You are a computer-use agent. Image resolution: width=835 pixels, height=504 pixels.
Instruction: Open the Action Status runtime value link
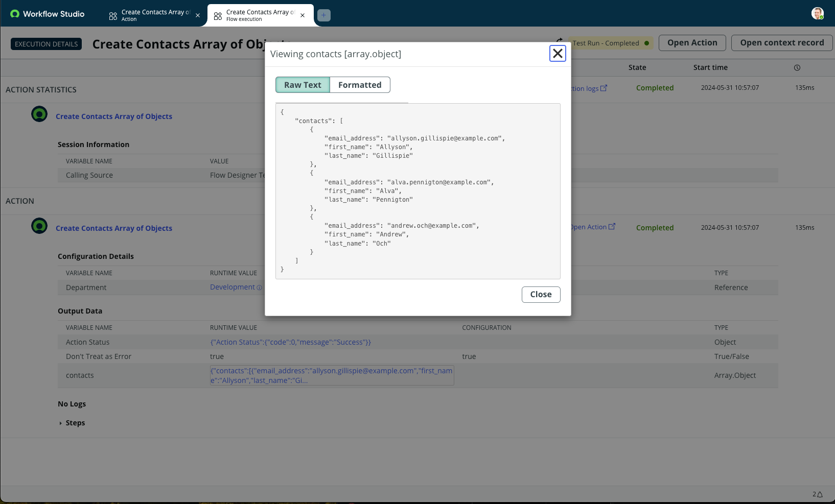point(291,342)
